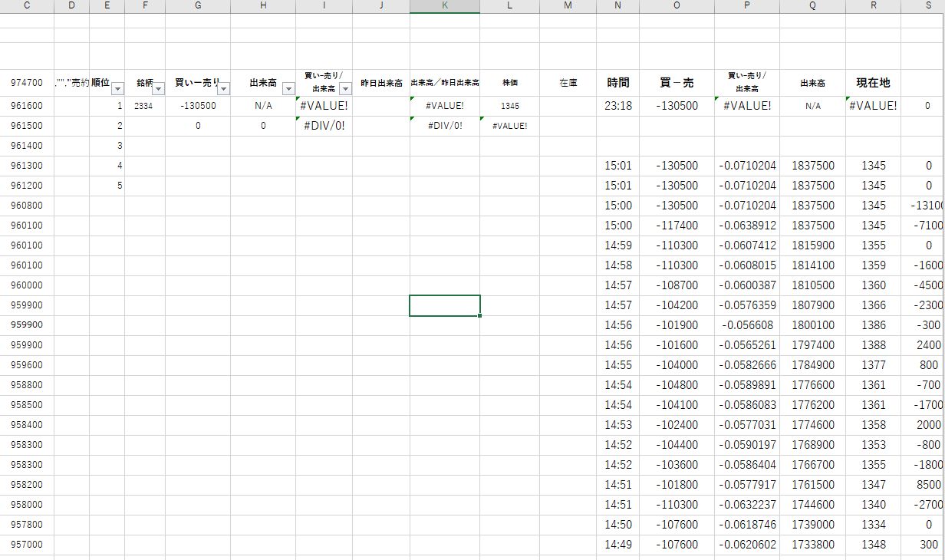Select the 現在地 header cell
Screen dimensions: 945x560
click(873, 83)
